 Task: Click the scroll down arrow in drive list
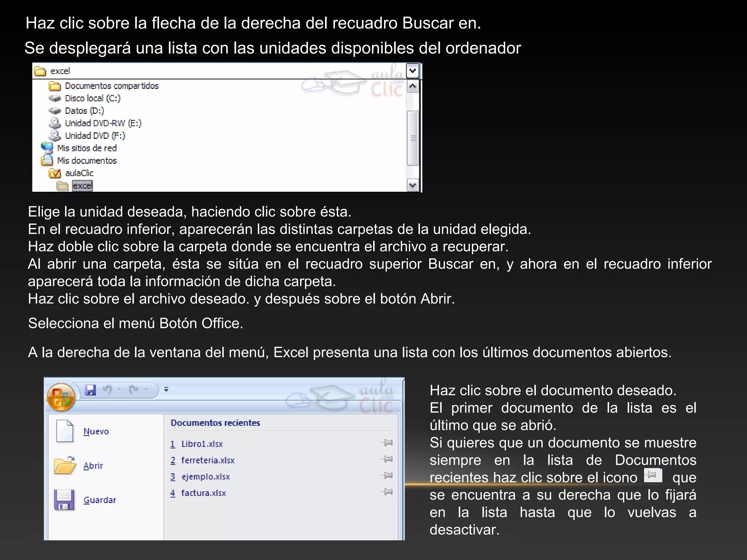click(x=413, y=185)
